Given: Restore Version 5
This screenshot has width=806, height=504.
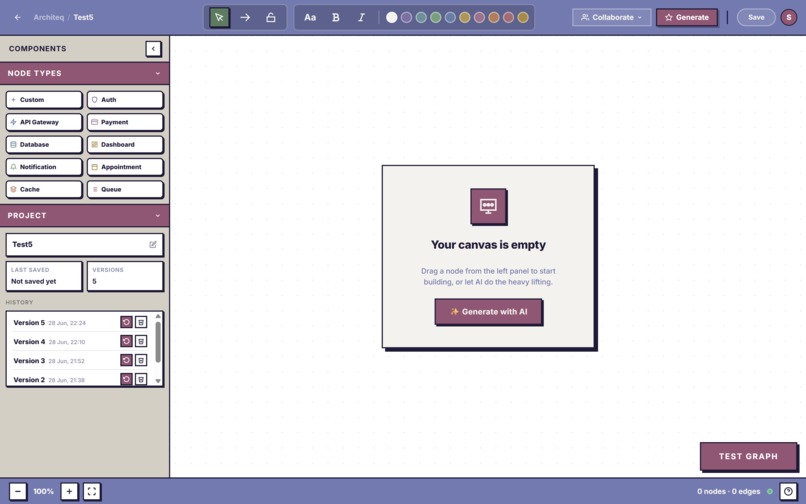Looking at the screenshot, I should click(126, 322).
